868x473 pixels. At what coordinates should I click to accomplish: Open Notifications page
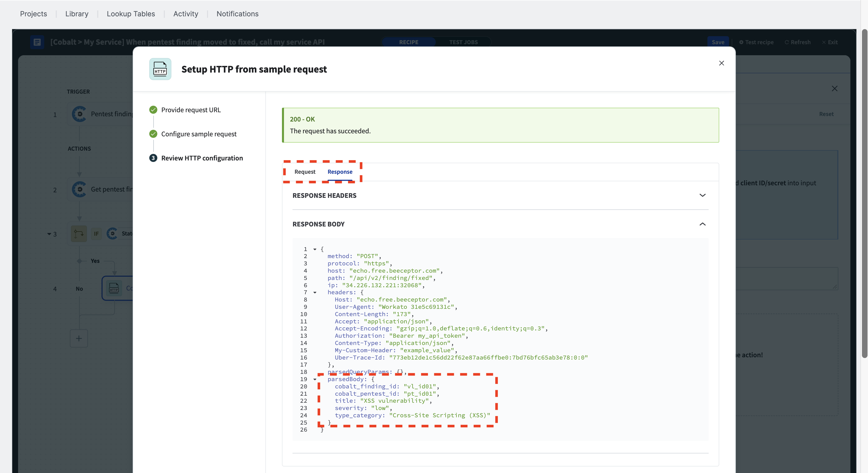pyautogui.click(x=237, y=14)
